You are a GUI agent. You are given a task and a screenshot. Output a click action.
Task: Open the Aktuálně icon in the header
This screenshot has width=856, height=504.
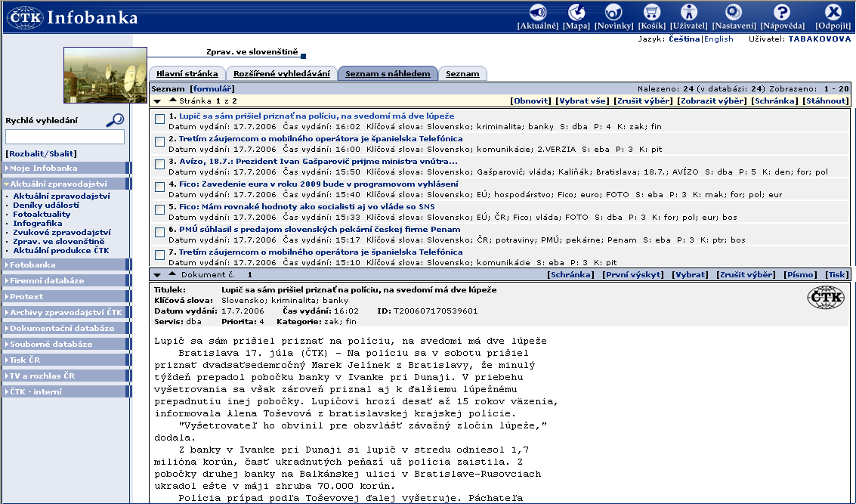537,13
